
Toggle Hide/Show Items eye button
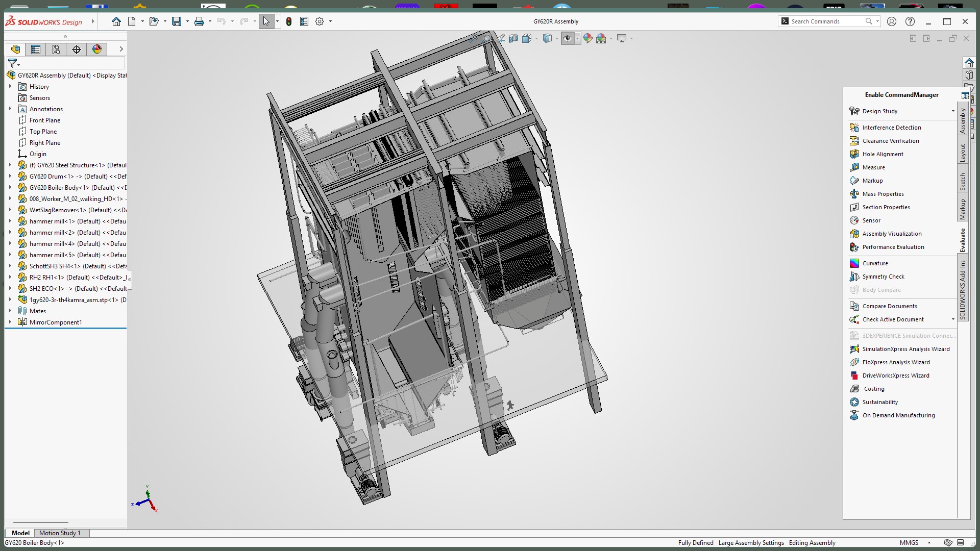click(567, 38)
